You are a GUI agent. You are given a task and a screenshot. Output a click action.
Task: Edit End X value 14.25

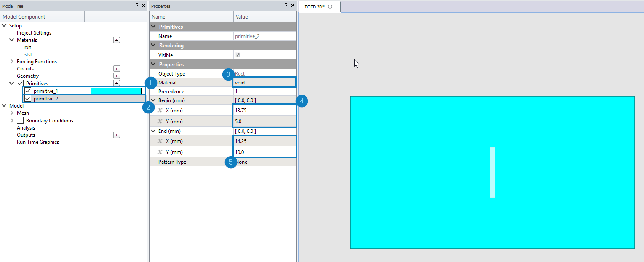click(265, 141)
